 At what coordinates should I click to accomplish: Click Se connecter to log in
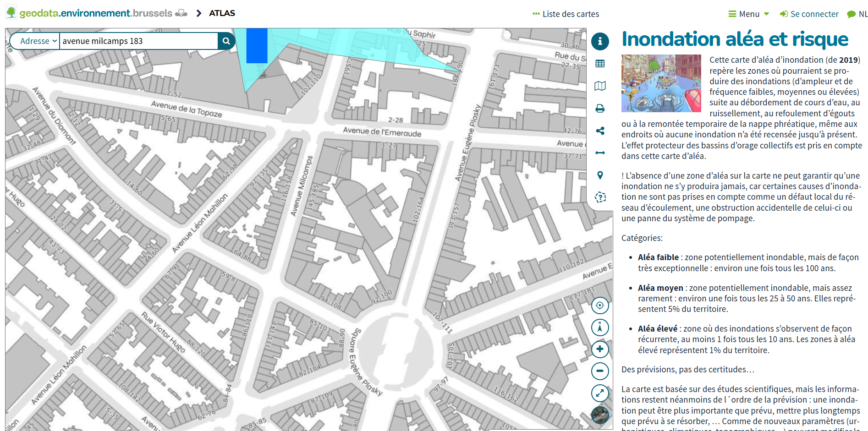809,14
